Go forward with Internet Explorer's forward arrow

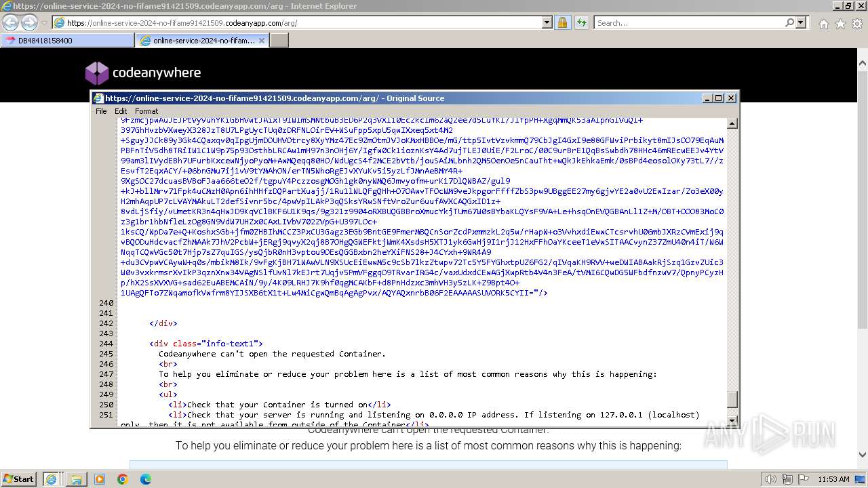click(29, 22)
